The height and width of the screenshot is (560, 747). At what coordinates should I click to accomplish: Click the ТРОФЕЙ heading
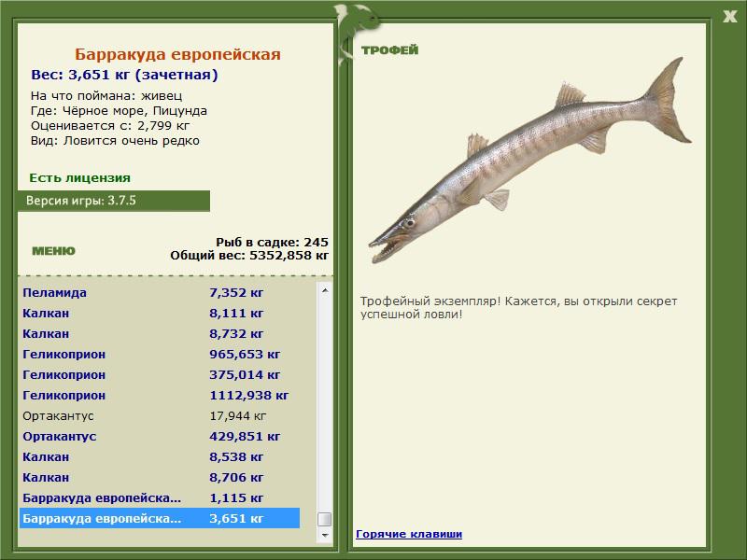(389, 49)
